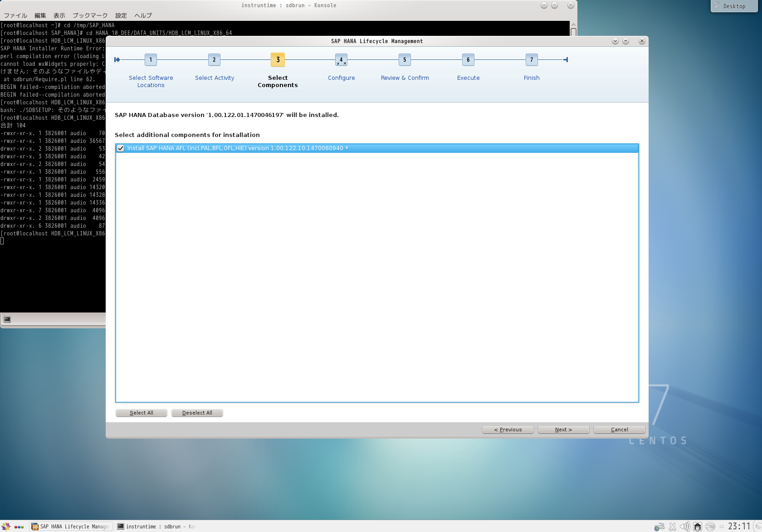Close SAP HANA Lifecycle Management window
This screenshot has width=762, height=532.
coord(642,41)
